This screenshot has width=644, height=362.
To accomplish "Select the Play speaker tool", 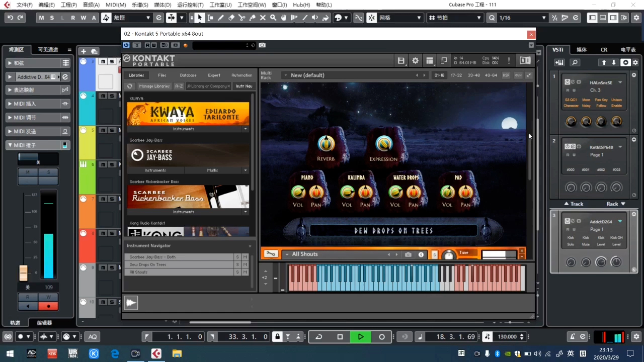I will click(x=315, y=18).
